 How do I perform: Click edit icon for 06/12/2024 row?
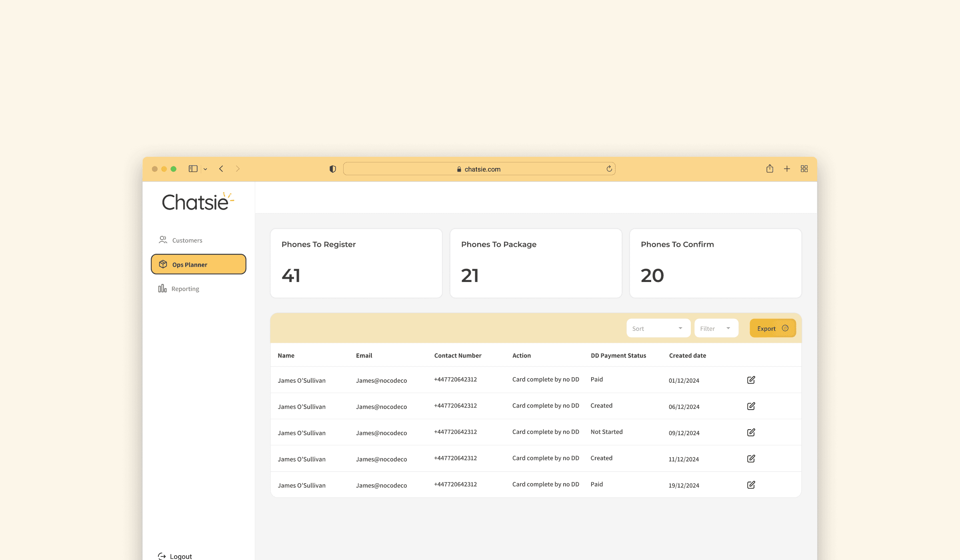751,406
